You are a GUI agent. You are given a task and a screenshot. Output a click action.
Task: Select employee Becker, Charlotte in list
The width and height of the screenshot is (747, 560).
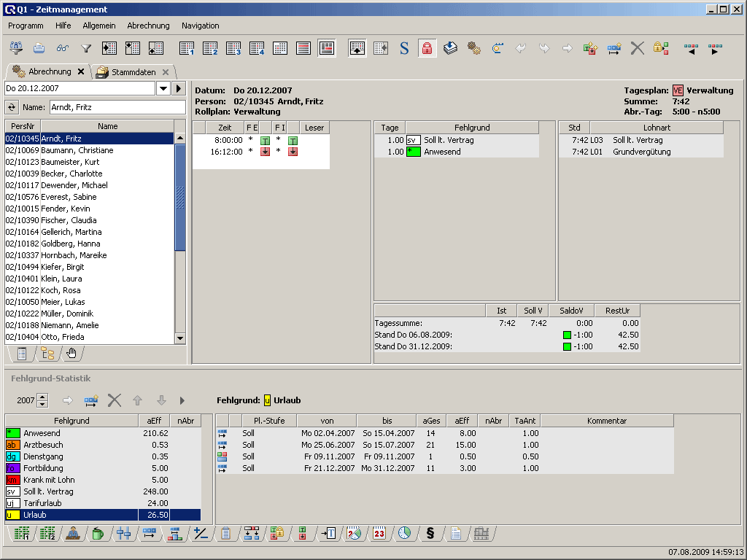pyautogui.click(x=71, y=174)
